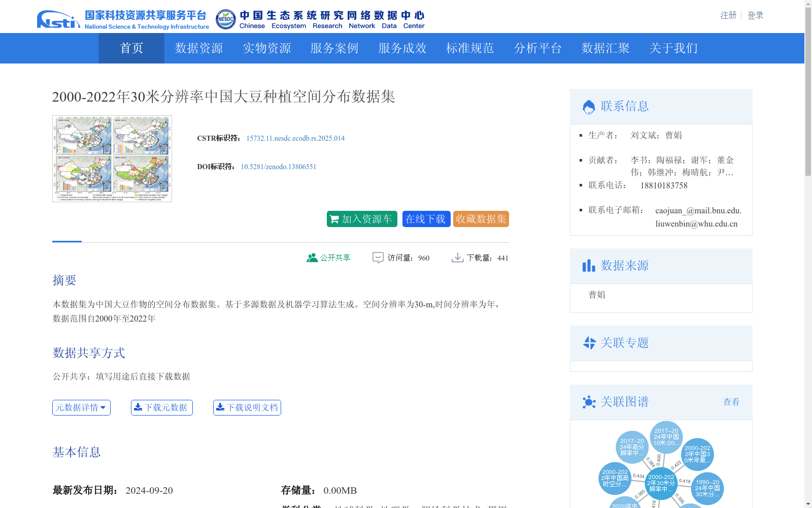Click the cart icon in 加入资源车 button
The width and height of the screenshot is (812, 508).
334,219
